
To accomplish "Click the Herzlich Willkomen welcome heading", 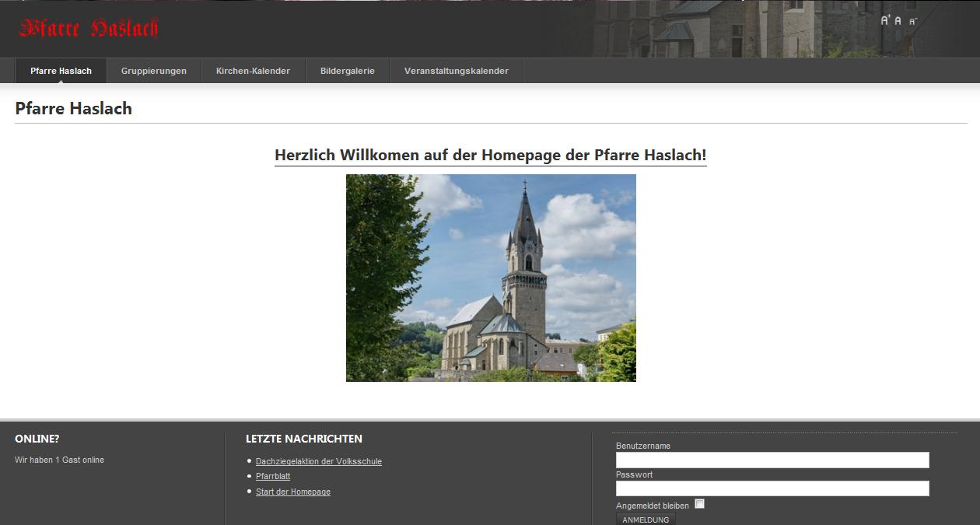I will pyautogui.click(x=490, y=155).
